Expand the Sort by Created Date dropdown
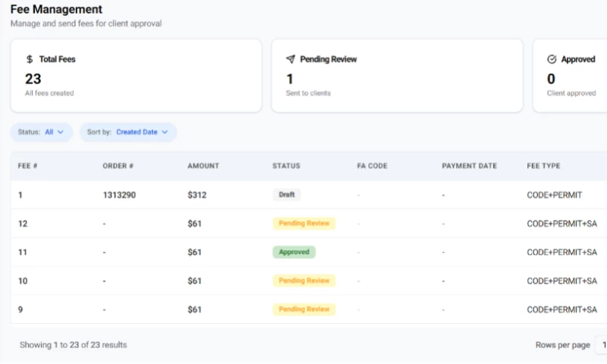The height and width of the screenshot is (364, 607). pos(128,132)
